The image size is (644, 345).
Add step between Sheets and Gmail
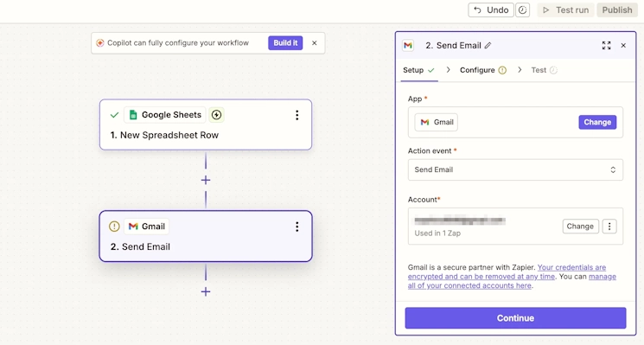pyautogui.click(x=206, y=180)
